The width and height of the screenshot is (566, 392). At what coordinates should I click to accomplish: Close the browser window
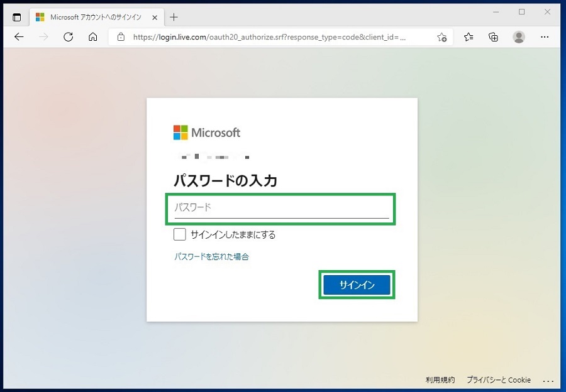[x=547, y=12]
